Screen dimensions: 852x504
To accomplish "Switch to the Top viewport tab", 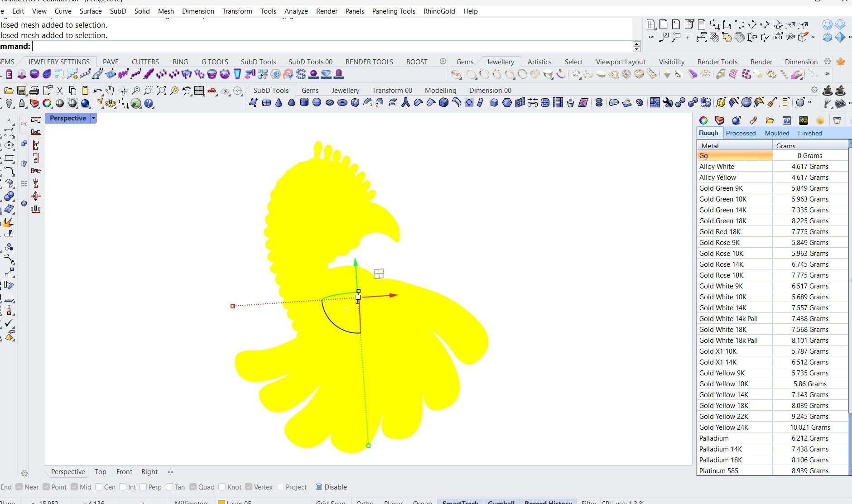I will pyautogui.click(x=101, y=471).
